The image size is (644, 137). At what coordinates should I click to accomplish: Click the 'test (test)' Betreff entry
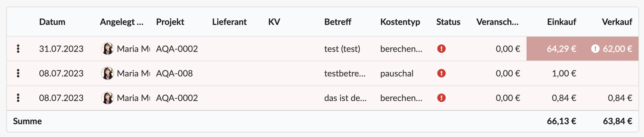(x=342, y=49)
